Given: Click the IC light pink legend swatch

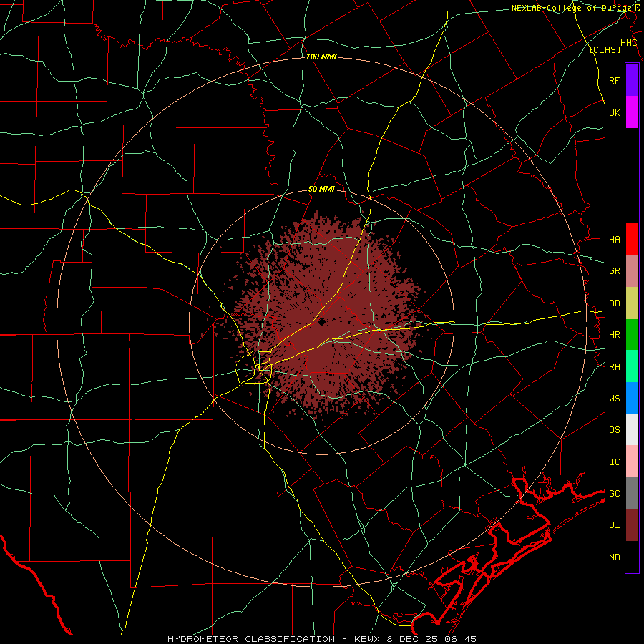Looking at the screenshot, I should 632,462.
